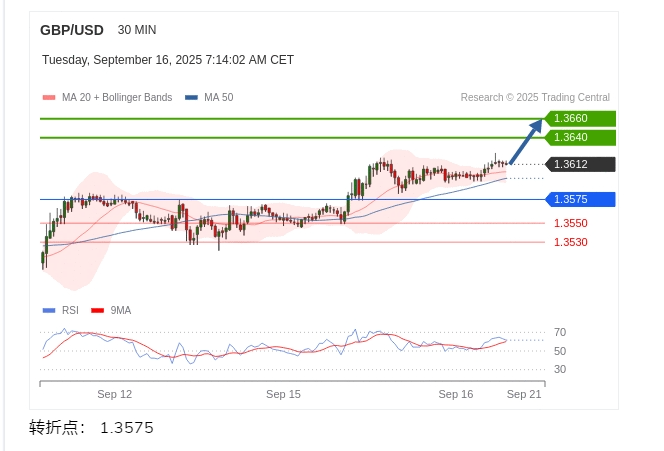Click the RSI 70 axis value
This screenshot has width=664, height=451.
coord(560,332)
